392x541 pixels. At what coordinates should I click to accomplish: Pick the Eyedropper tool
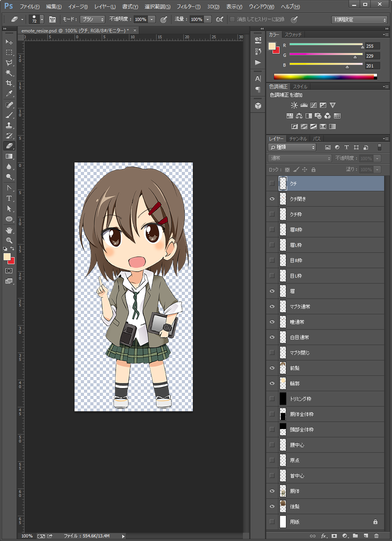[9, 93]
